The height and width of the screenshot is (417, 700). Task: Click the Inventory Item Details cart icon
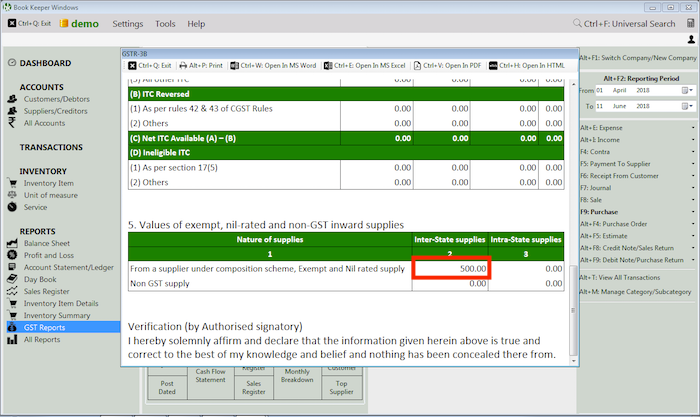click(x=12, y=303)
